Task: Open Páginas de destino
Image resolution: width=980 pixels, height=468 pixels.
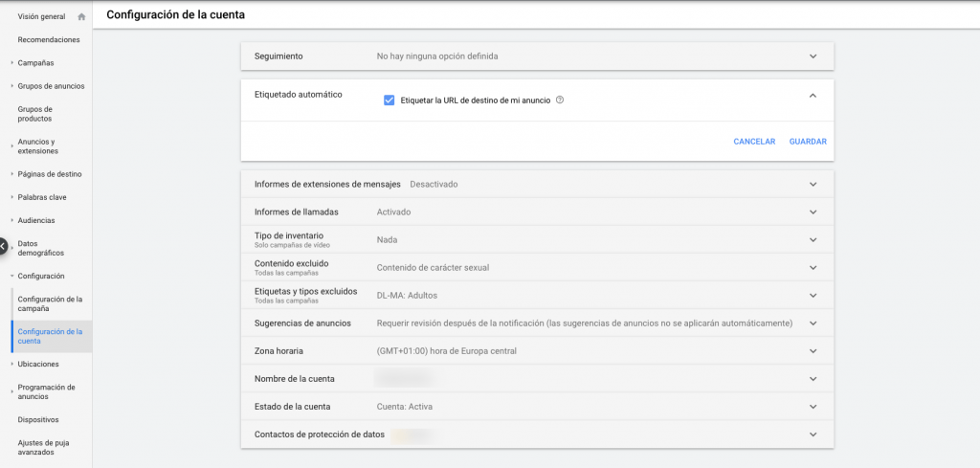Action: coord(50,174)
